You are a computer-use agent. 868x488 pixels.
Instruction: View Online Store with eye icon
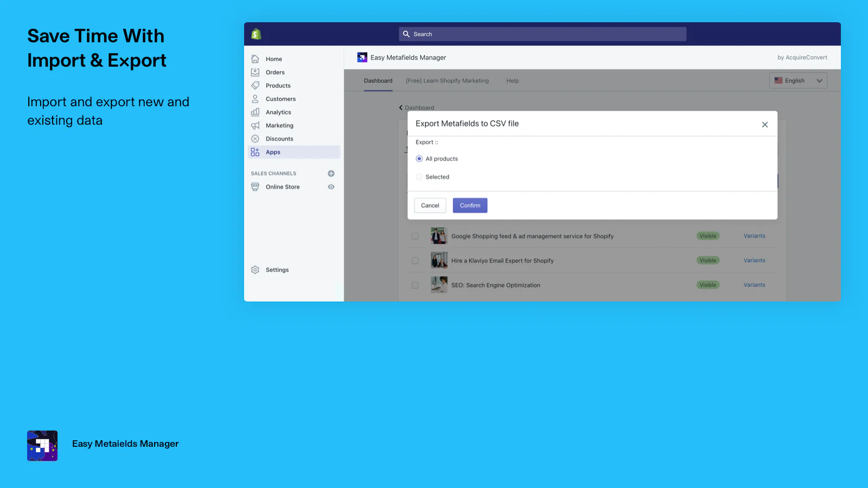tap(331, 187)
